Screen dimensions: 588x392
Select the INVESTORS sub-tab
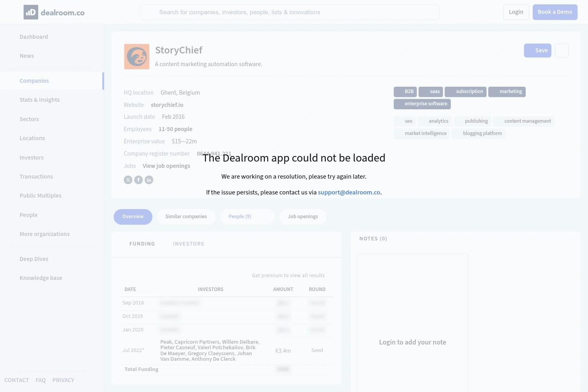[188, 244]
